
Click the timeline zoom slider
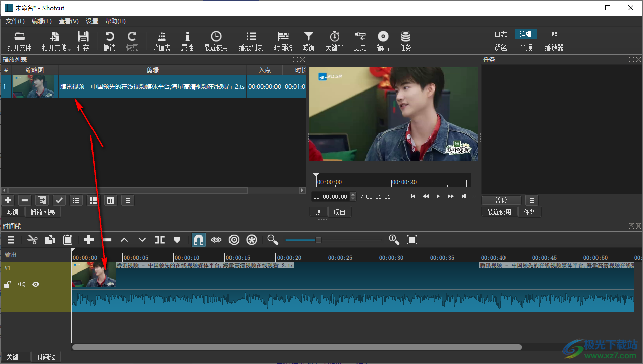(x=334, y=240)
